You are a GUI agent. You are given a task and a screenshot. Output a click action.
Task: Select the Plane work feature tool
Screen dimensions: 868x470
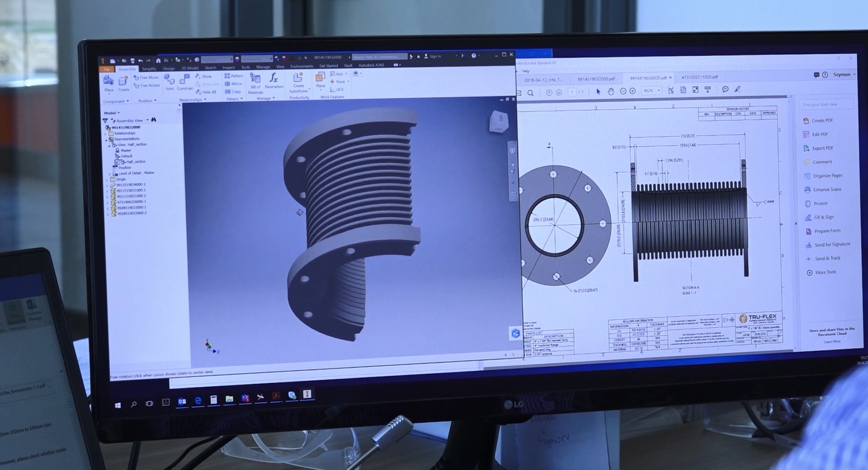click(320, 79)
